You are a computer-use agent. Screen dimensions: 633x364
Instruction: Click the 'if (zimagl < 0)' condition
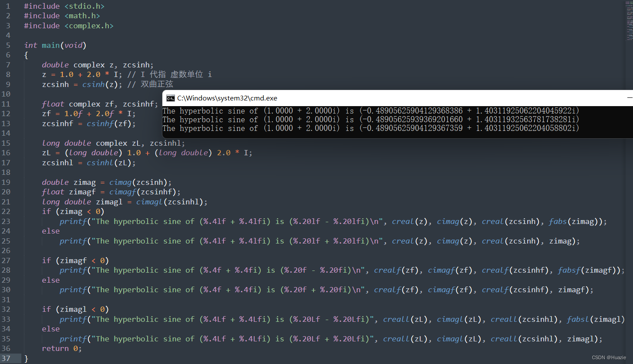click(x=75, y=309)
